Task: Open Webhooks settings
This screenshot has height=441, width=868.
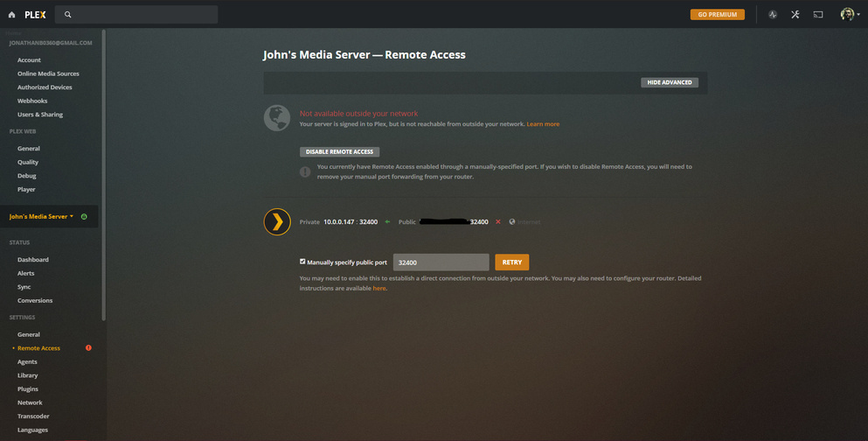Action: pos(32,101)
